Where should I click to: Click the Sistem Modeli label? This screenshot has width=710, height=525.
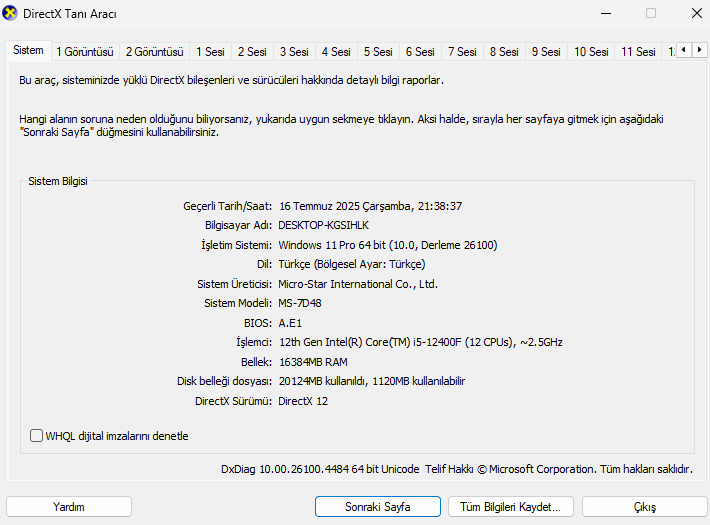238,303
